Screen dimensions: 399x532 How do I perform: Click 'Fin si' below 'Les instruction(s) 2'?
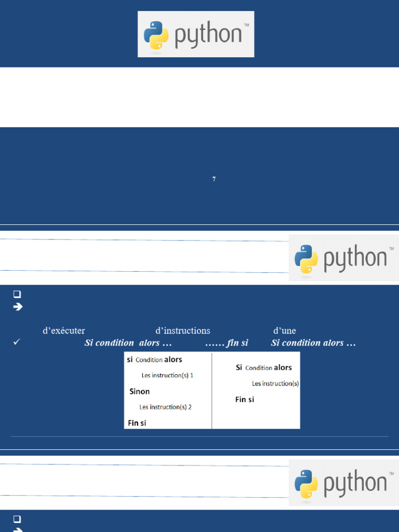pos(137,423)
